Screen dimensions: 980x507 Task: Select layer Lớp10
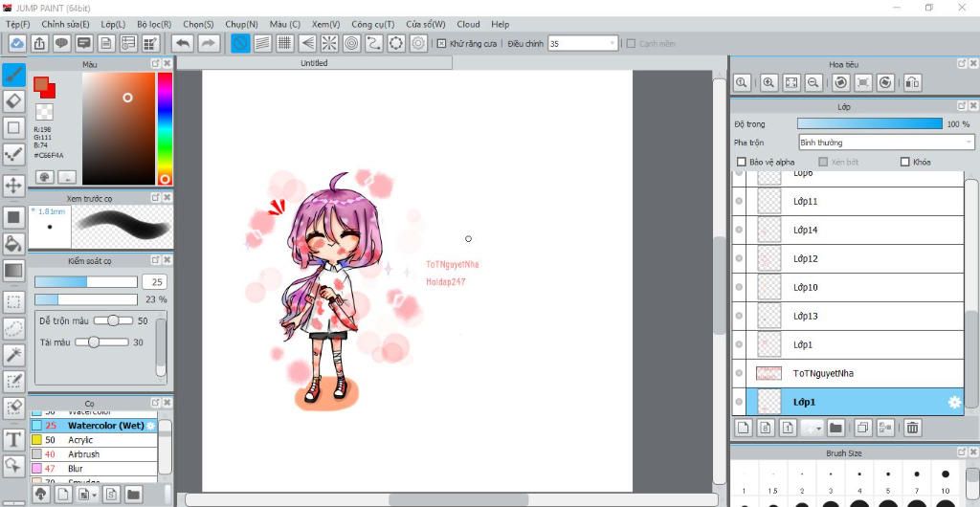[855, 287]
